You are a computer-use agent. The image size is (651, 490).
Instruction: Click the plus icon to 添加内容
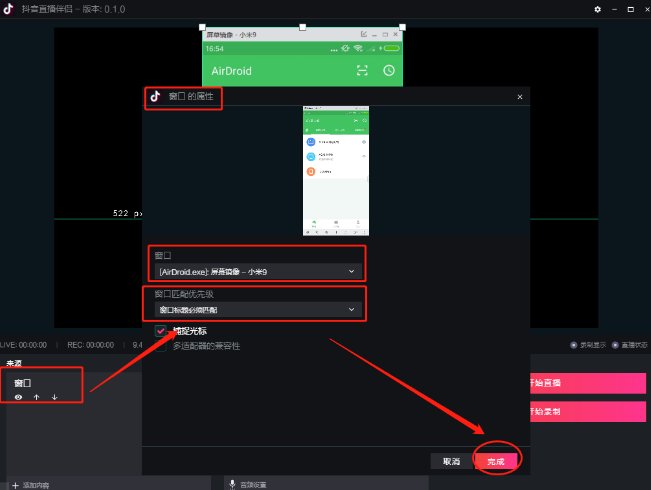click(x=15, y=484)
